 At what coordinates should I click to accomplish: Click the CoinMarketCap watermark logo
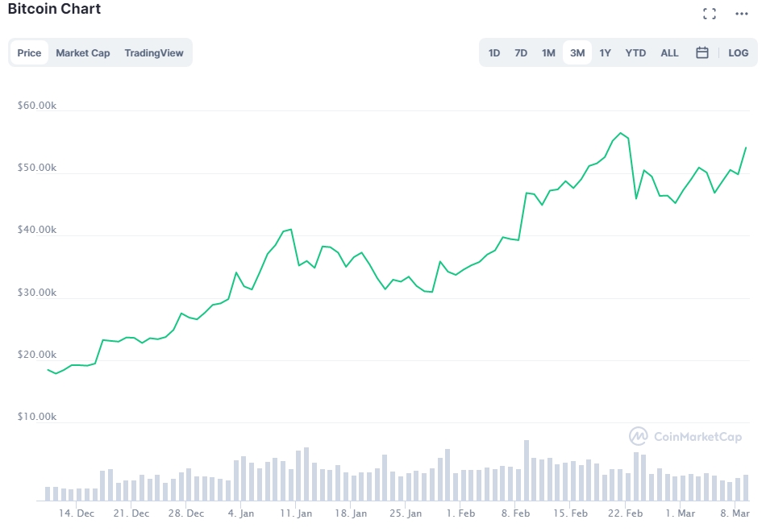tap(685, 436)
